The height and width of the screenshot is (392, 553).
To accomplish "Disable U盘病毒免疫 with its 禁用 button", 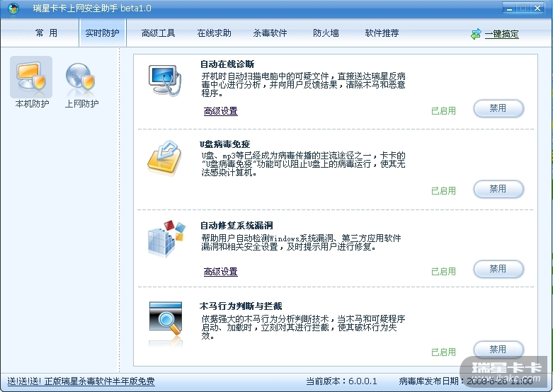I will [498, 189].
